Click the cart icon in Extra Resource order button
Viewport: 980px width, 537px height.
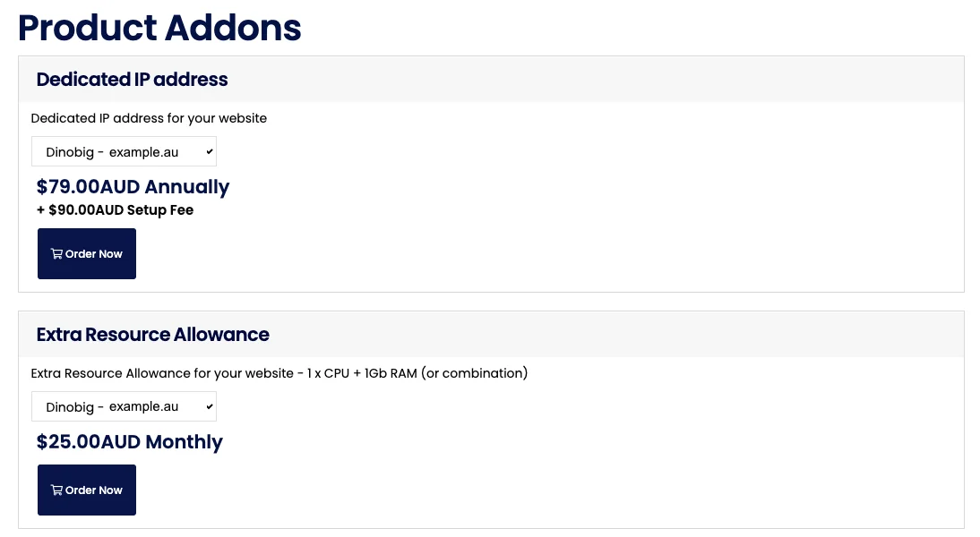click(57, 490)
